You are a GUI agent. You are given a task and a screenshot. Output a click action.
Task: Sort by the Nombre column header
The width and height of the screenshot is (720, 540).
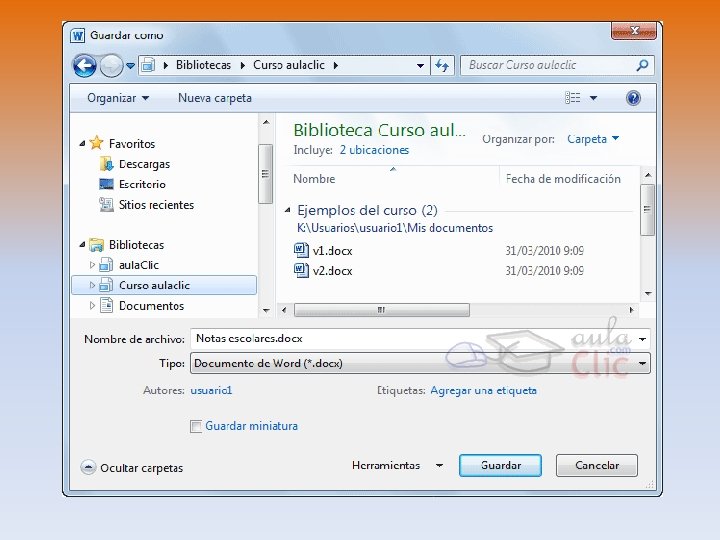[x=314, y=179]
